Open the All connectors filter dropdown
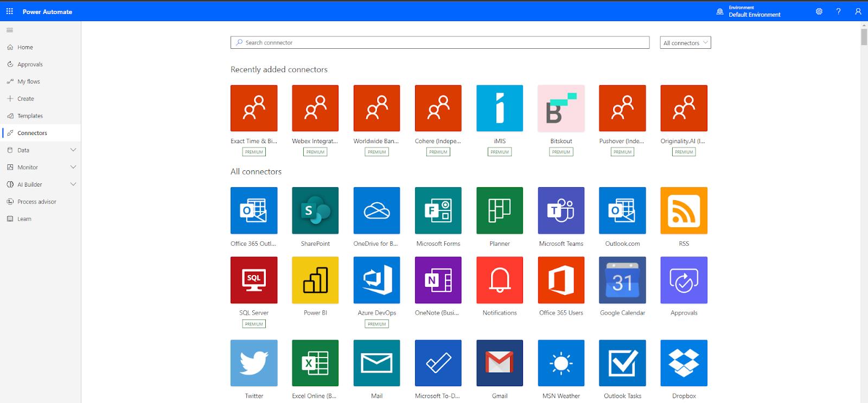This screenshot has width=868, height=403. 685,42
